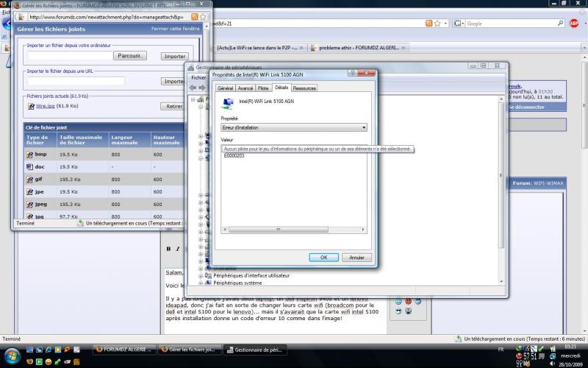Expand Périphériques d'interface utilisateur node
The height and width of the screenshot is (368, 588).
coord(201,275)
